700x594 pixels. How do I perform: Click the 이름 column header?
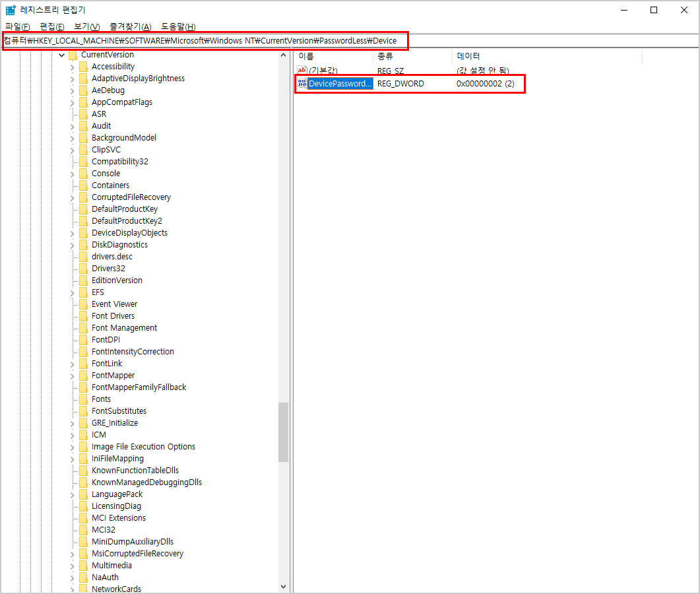pos(334,56)
